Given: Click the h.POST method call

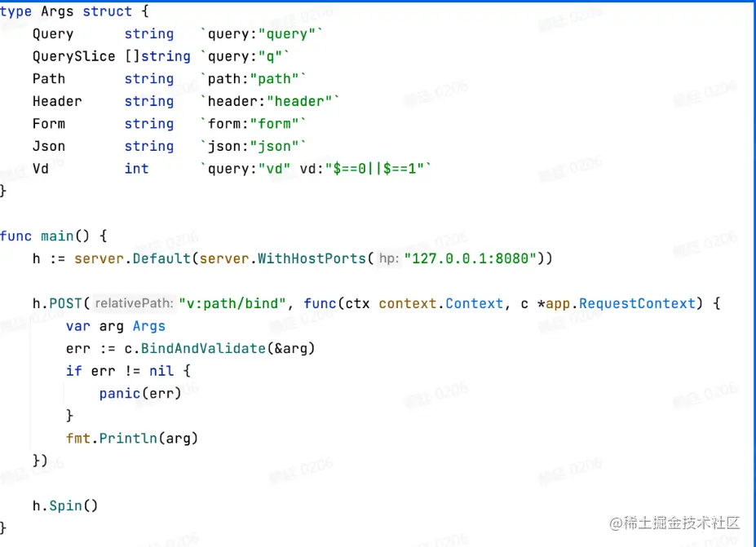Looking at the screenshot, I should tap(57, 303).
